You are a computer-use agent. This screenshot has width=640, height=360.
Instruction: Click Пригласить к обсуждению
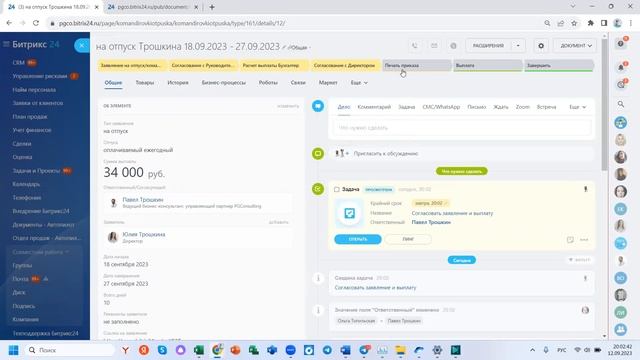tap(386, 153)
